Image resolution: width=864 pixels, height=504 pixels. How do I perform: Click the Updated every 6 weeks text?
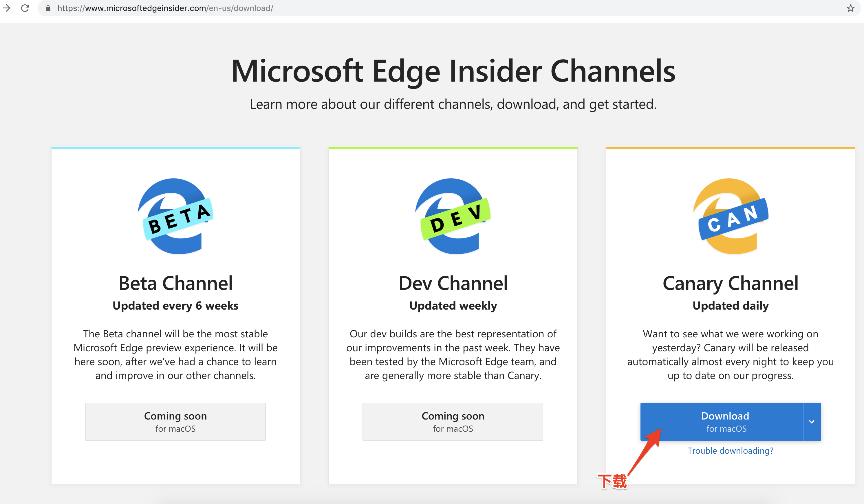click(175, 306)
